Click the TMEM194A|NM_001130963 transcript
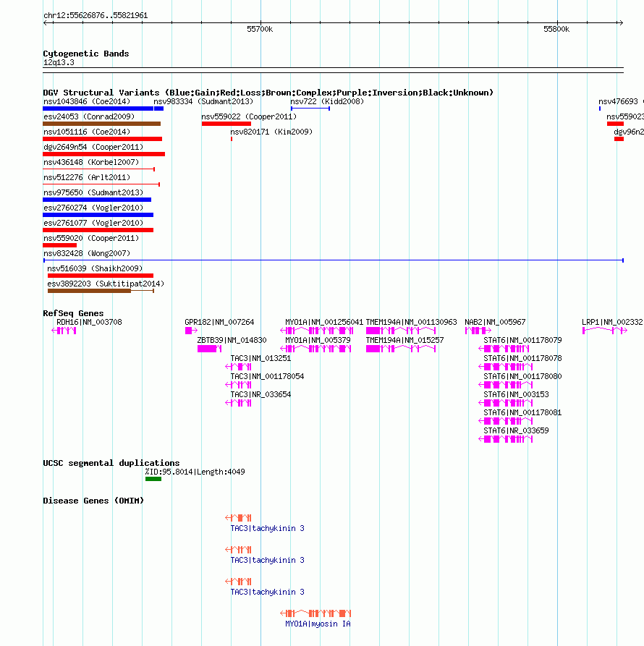 pyautogui.click(x=401, y=331)
